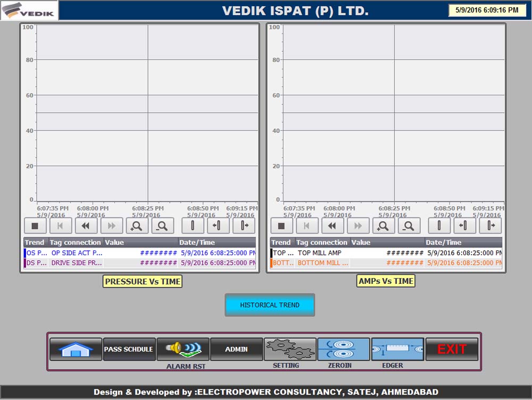This screenshot has width=532, height=400.
Task: Jump to first record in pressure trend
Action: click(x=61, y=226)
